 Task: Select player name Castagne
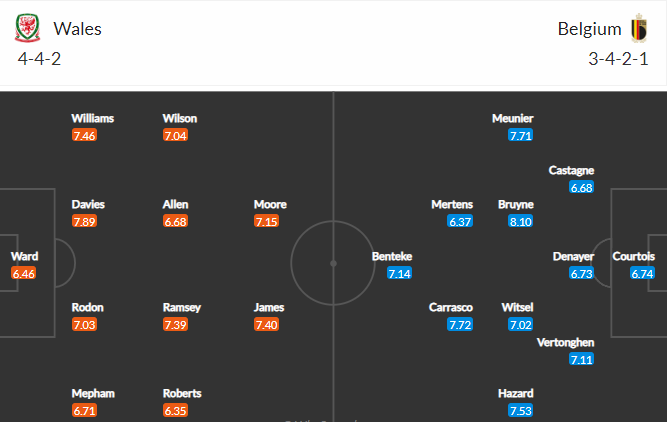tap(571, 170)
